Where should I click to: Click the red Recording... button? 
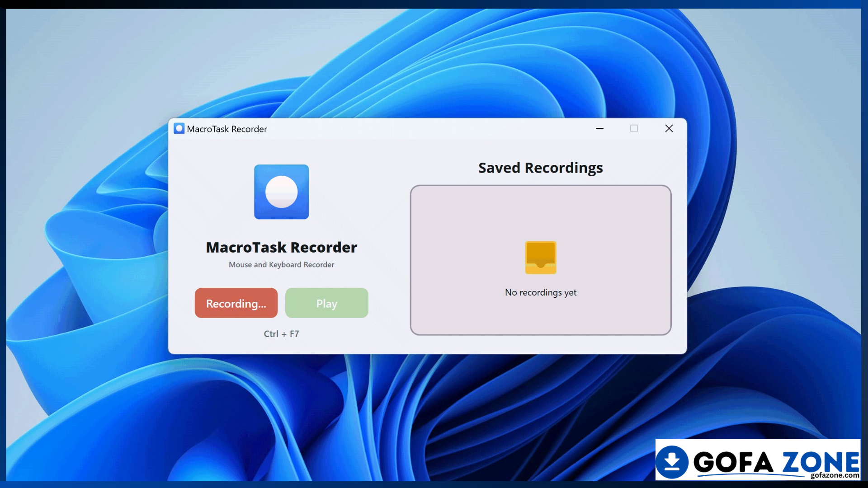point(236,303)
